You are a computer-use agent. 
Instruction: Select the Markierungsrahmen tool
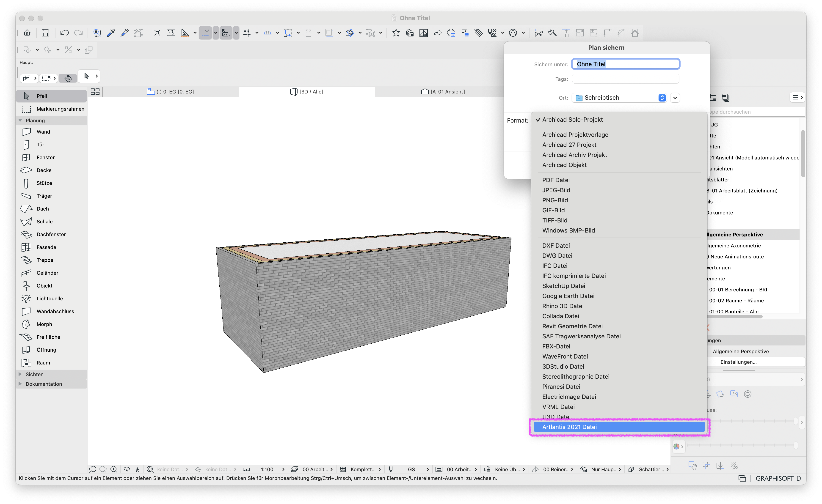click(52, 109)
